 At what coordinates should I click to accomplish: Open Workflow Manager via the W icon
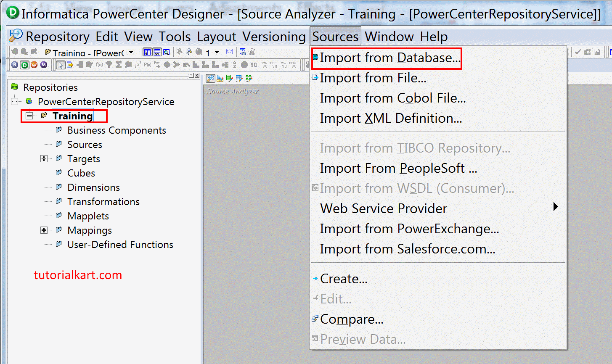coord(34,65)
